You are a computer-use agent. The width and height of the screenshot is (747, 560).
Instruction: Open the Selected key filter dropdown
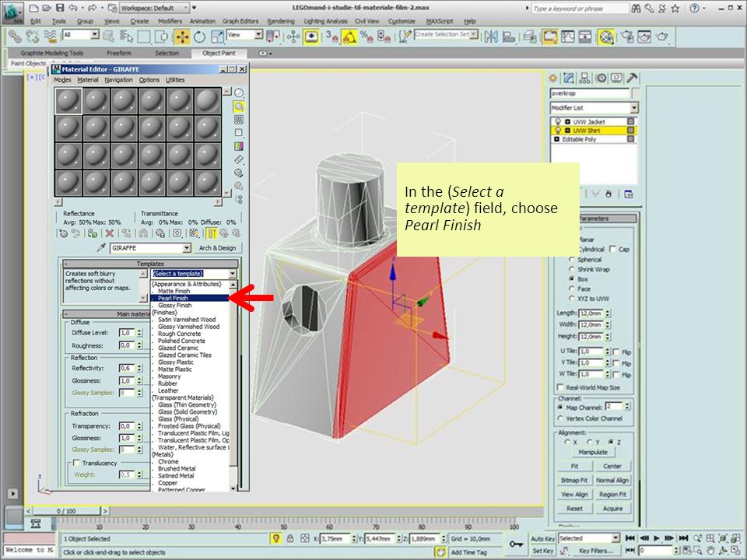click(615, 538)
